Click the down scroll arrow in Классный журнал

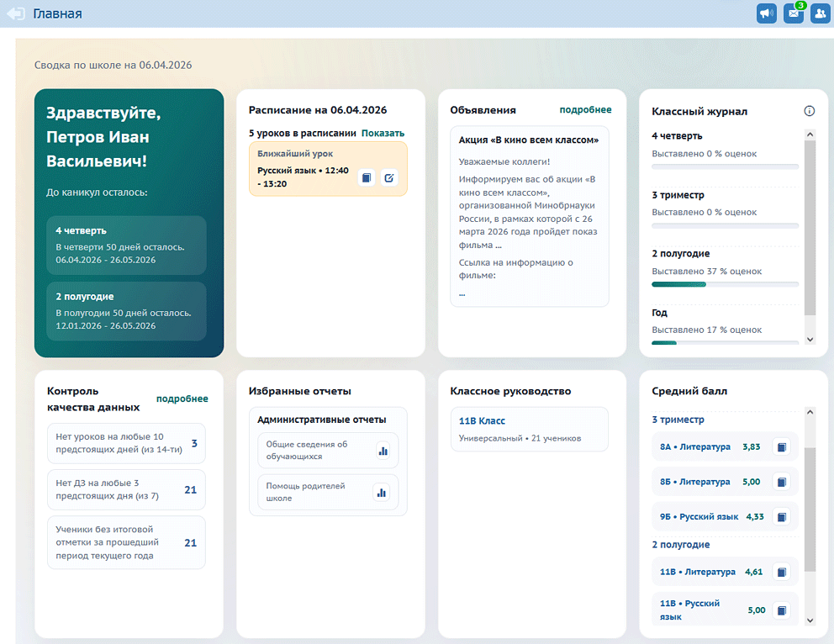pyautogui.click(x=810, y=338)
